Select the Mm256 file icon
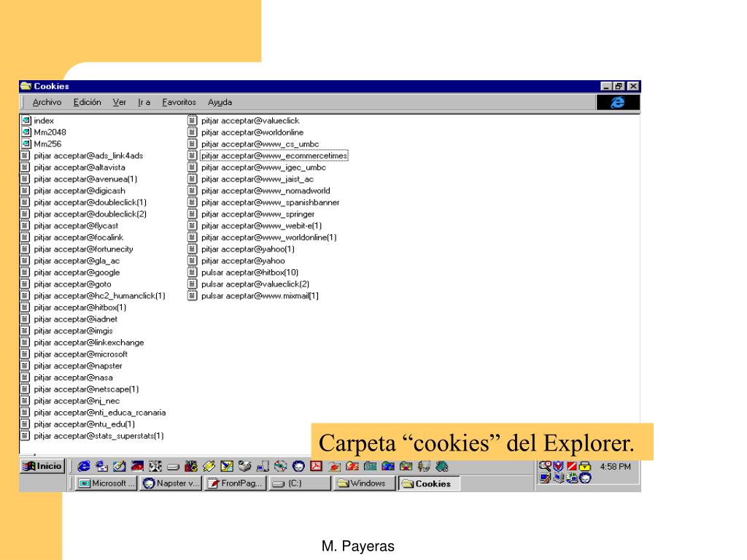747x560 pixels. 26,144
